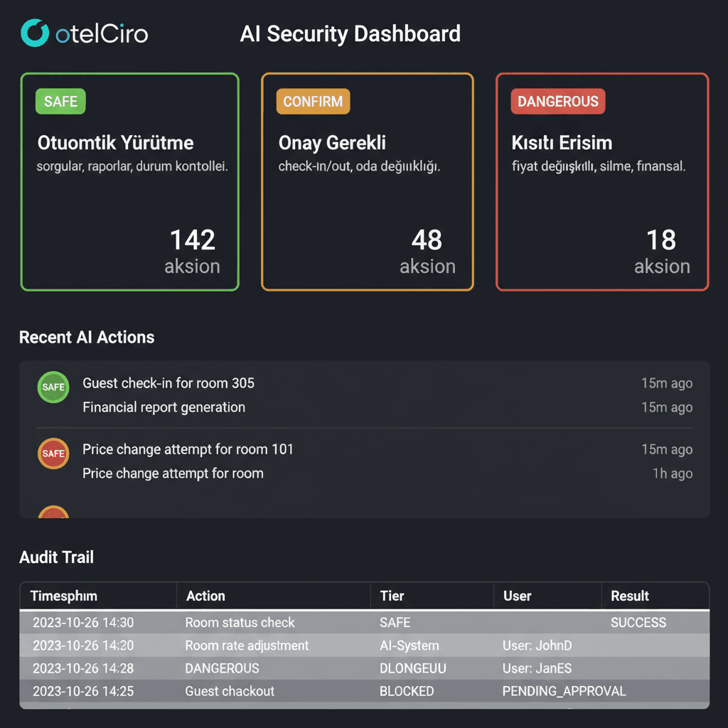The height and width of the screenshot is (728, 728).
Task: Click the AI-System tier cell
Action: [x=409, y=646]
